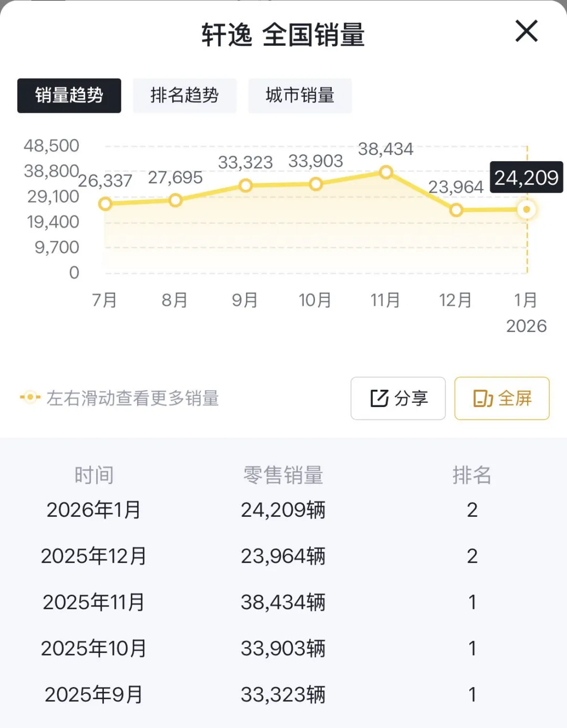Image resolution: width=567 pixels, height=728 pixels.
Task: Click the 23,964辆 sales cell
Action: click(x=283, y=556)
